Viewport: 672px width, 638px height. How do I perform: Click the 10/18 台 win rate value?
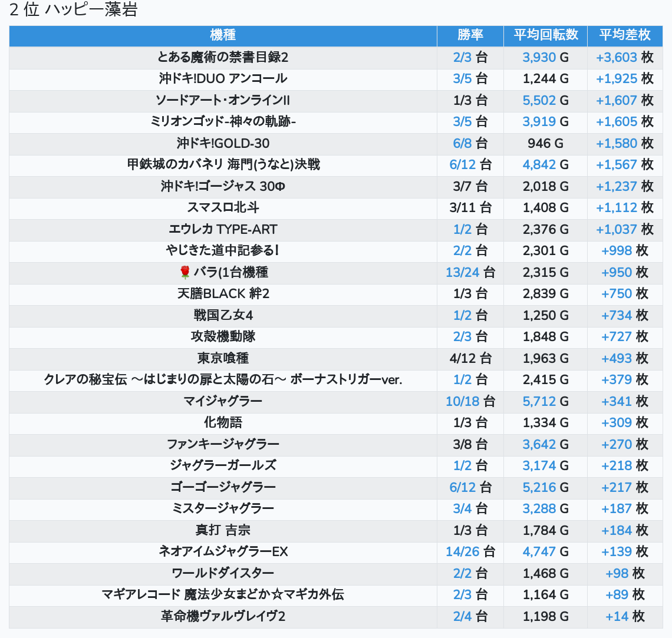(470, 401)
